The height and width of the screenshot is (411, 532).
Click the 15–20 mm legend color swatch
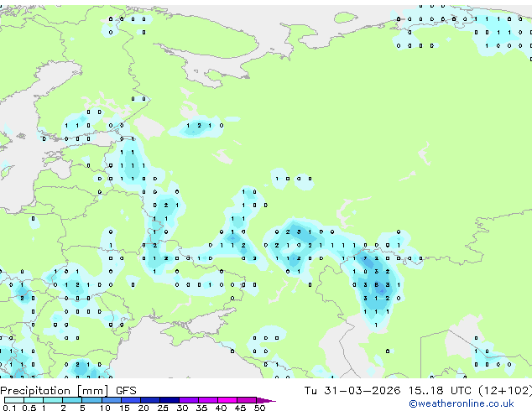click(x=131, y=400)
